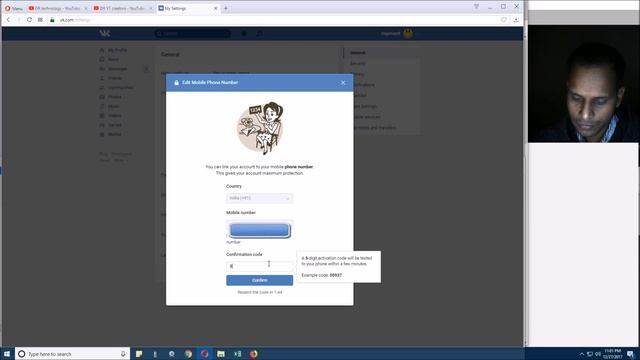Bookmark the page with heart icon

coord(504,20)
